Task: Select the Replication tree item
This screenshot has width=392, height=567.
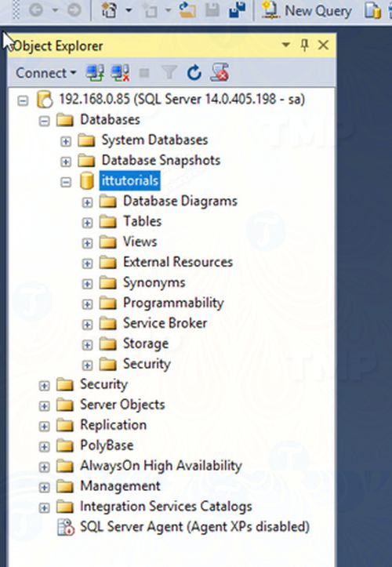Action: coord(113,425)
